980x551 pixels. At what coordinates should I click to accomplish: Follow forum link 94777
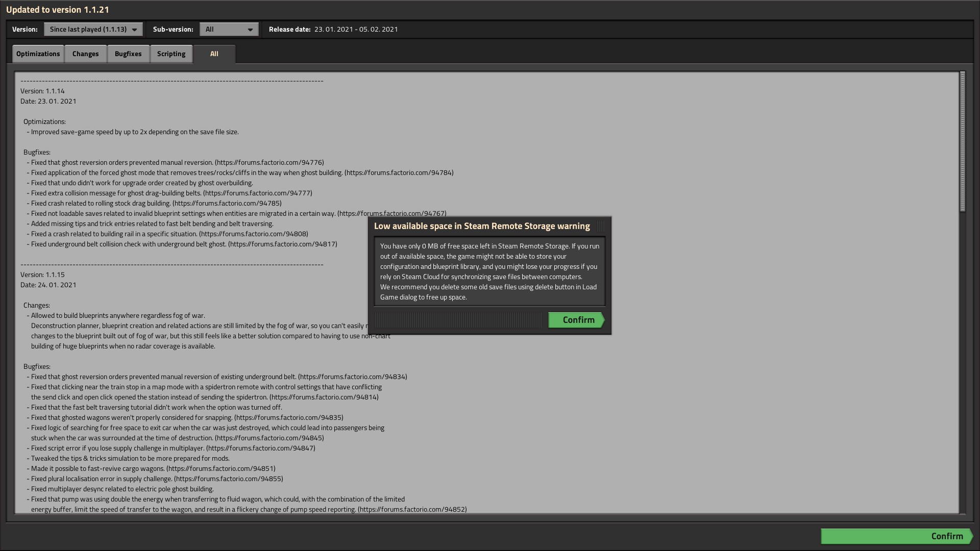(258, 193)
